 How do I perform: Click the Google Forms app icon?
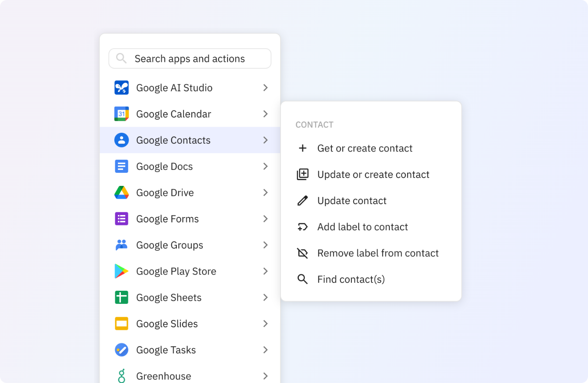pyautogui.click(x=121, y=219)
